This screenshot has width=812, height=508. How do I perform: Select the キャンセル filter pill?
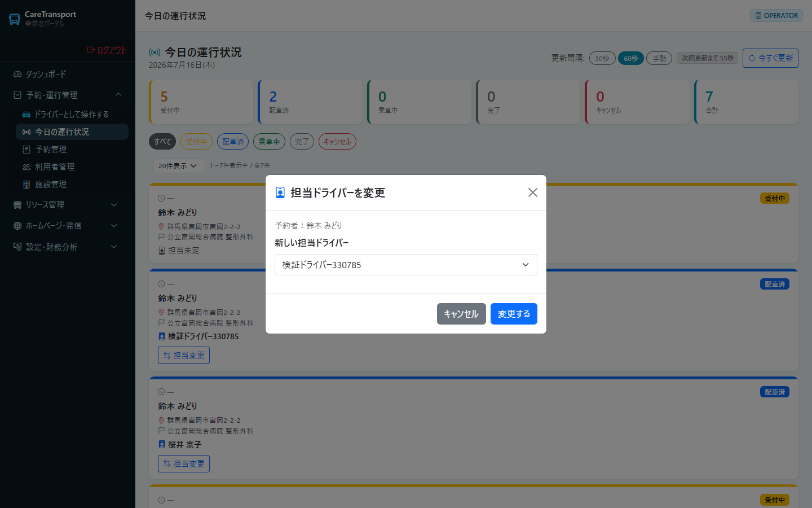[x=337, y=142]
